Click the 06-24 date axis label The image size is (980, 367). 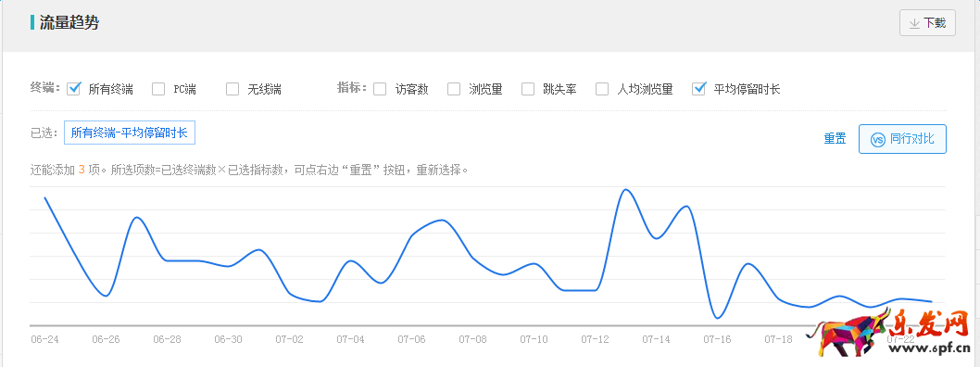[x=45, y=339]
